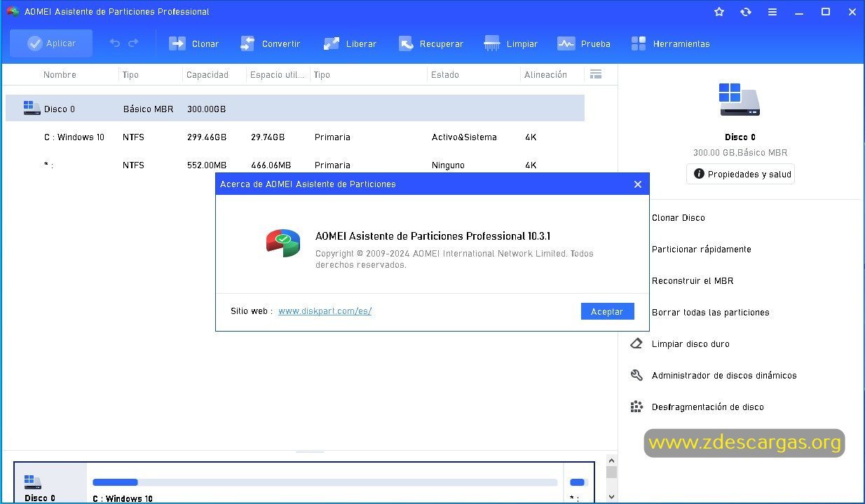
Task: Click the AOMEI logo in the about dialog
Action: [283, 243]
